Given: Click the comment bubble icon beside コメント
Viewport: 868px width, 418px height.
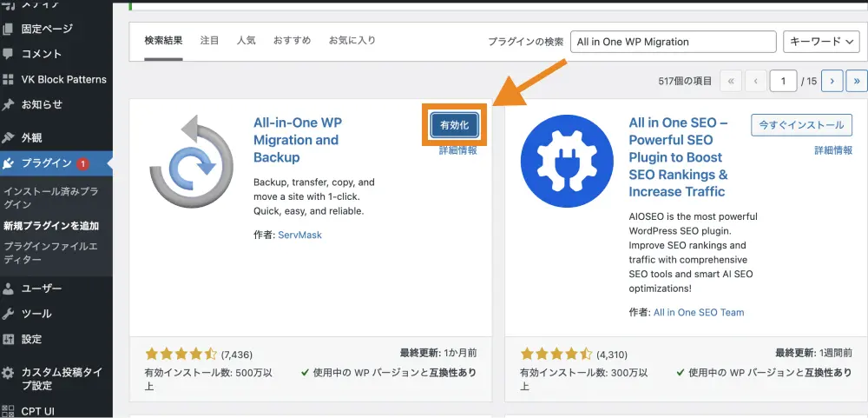Looking at the screenshot, I should click(8, 54).
